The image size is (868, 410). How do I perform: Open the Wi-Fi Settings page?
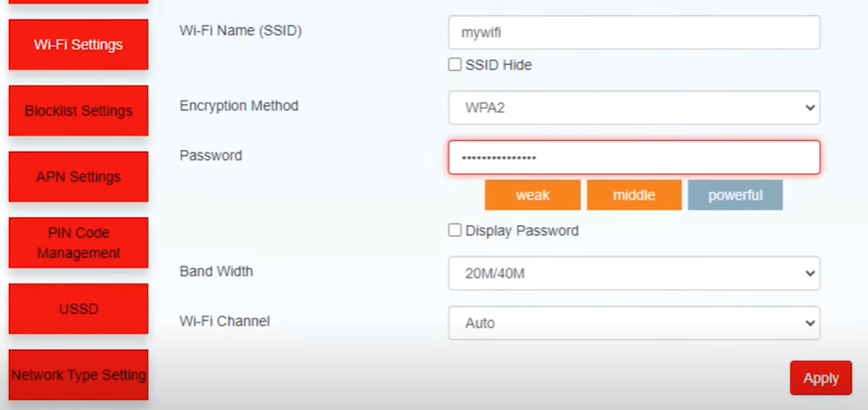(x=78, y=45)
